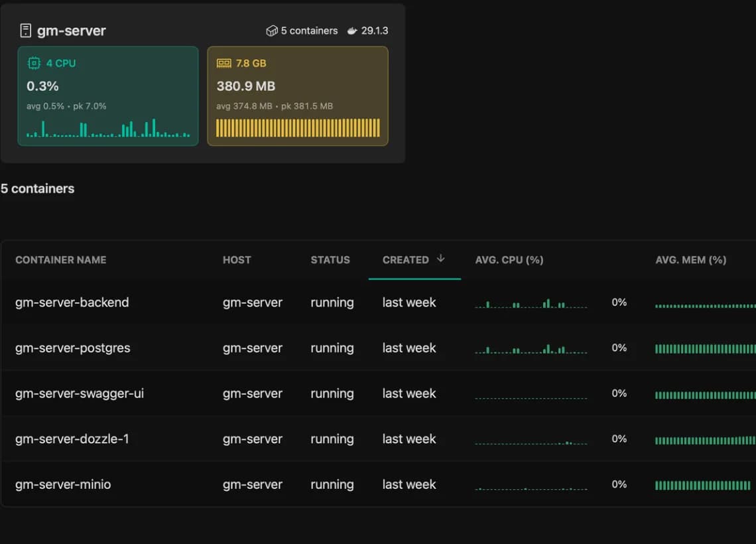Sort by Avg. Mem (%) column header
The image size is (756, 544).
coord(691,260)
